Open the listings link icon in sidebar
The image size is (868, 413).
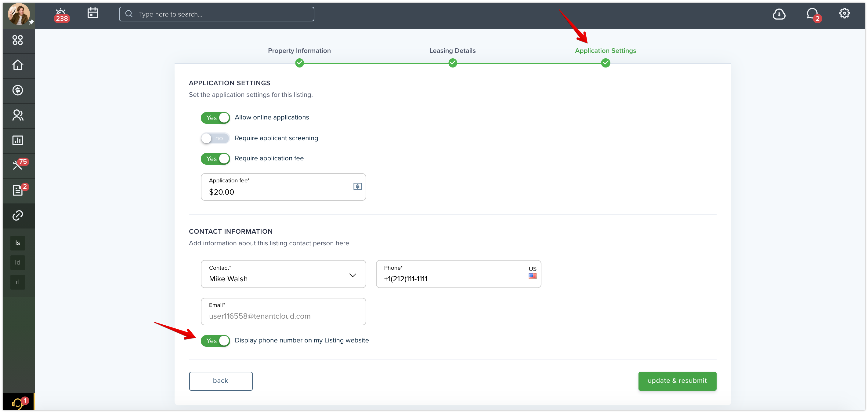[x=17, y=215]
